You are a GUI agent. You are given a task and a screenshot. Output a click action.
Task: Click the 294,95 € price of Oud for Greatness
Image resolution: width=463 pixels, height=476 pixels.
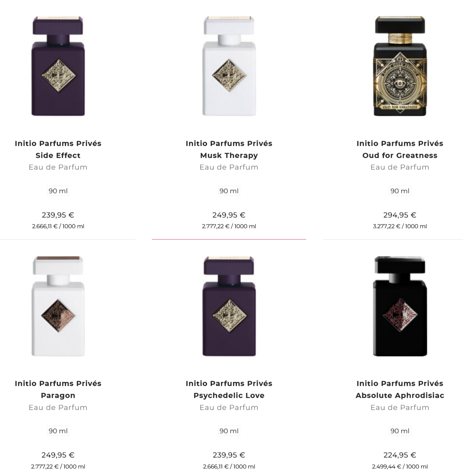(400, 215)
